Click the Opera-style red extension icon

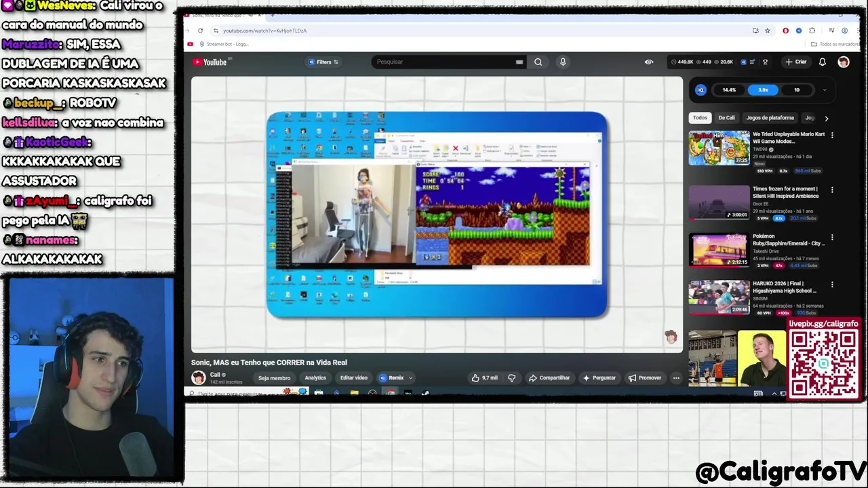click(x=786, y=30)
